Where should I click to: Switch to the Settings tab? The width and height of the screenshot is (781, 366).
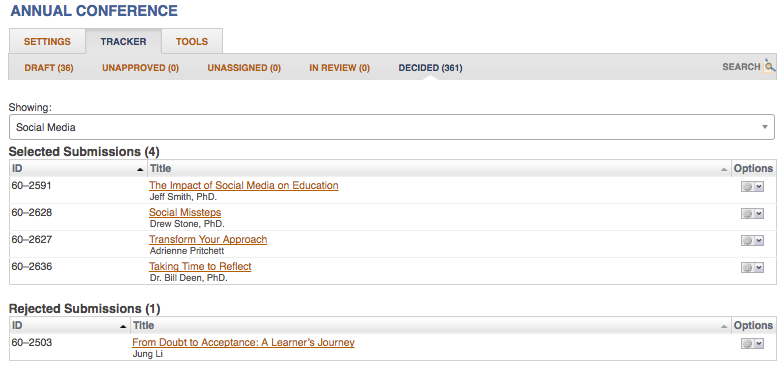[x=47, y=41]
